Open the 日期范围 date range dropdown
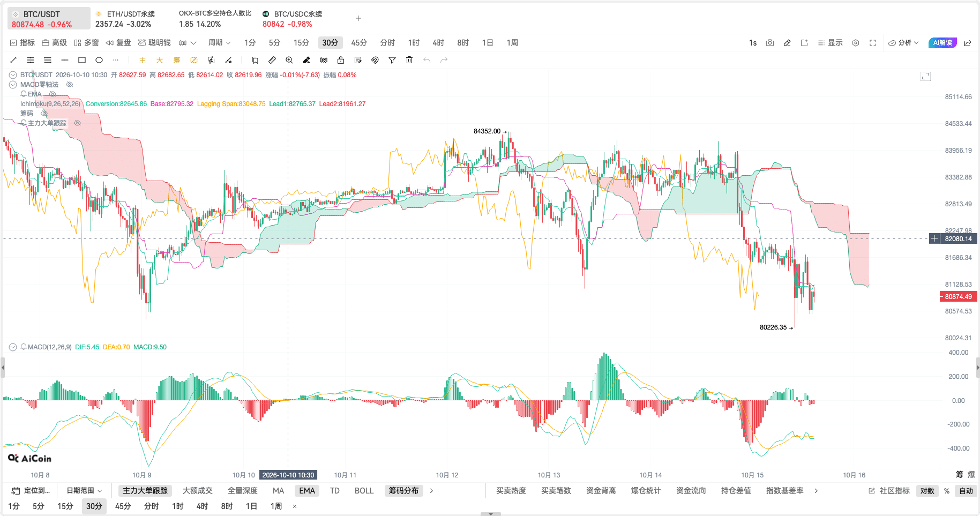980x516 pixels. click(x=84, y=491)
